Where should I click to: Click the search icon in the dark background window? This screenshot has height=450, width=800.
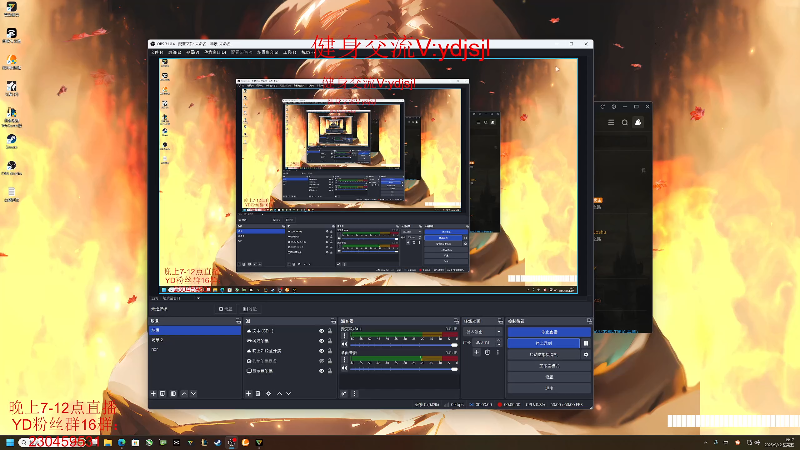pos(624,122)
